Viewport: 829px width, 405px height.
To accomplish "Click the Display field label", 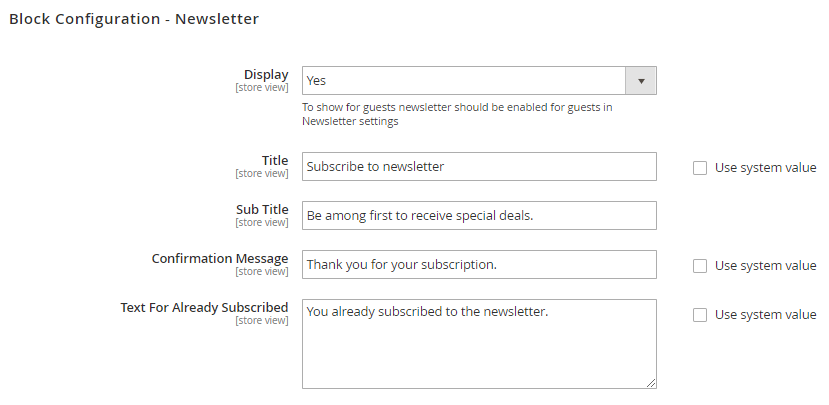I will point(266,75).
